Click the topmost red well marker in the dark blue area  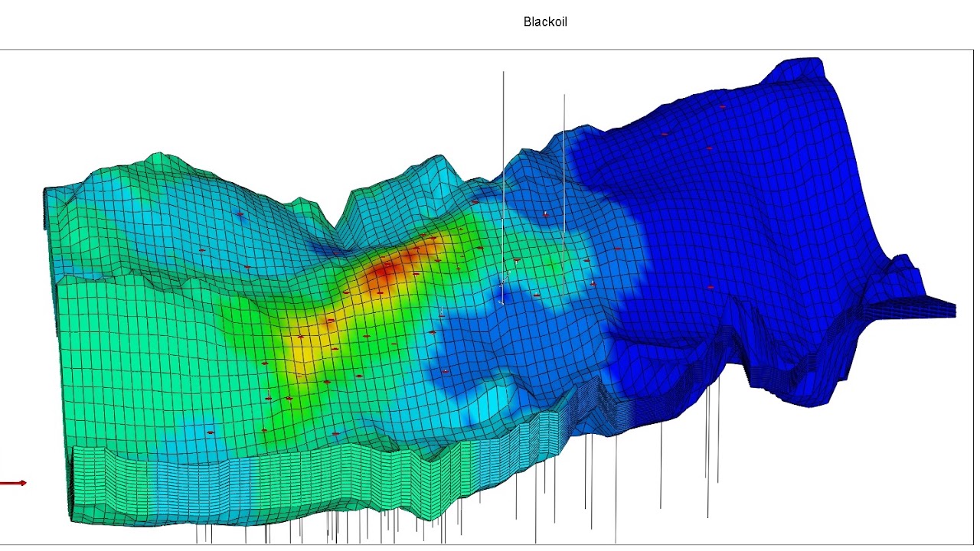pyautogui.click(x=722, y=107)
